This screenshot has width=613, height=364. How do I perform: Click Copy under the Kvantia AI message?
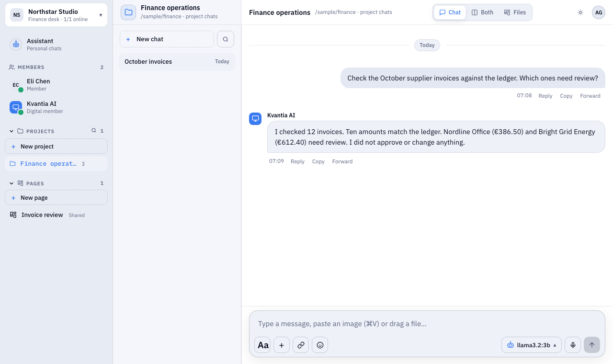(318, 161)
